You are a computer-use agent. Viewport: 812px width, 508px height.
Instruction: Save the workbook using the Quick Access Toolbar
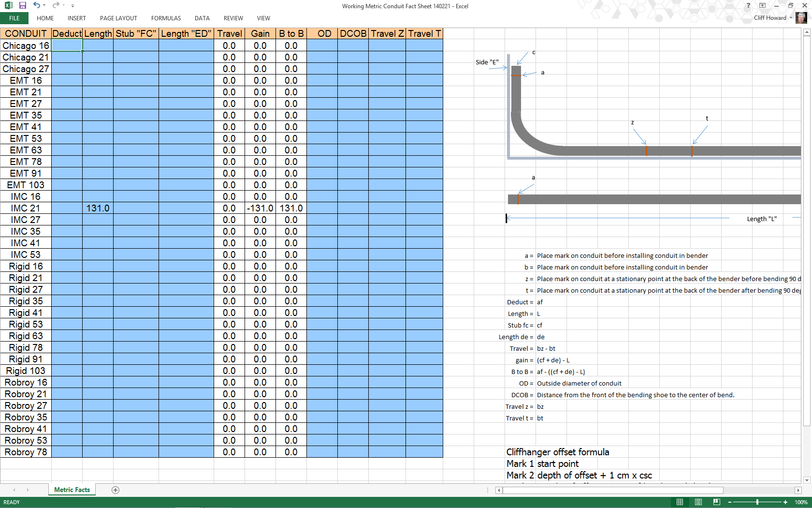coord(22,5)
